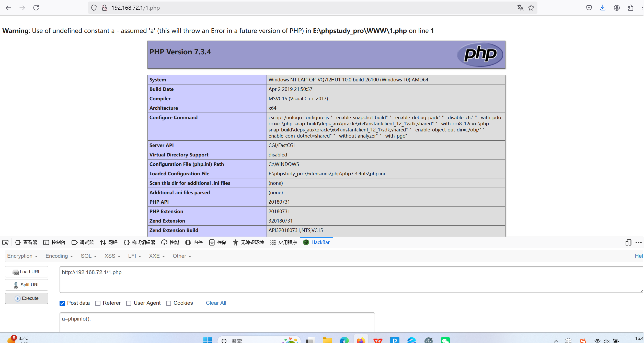The width and height of the screenshot is (644, 343).
Task: Uncheck the Post data checkbox
Action: click(x=62, y=303)
